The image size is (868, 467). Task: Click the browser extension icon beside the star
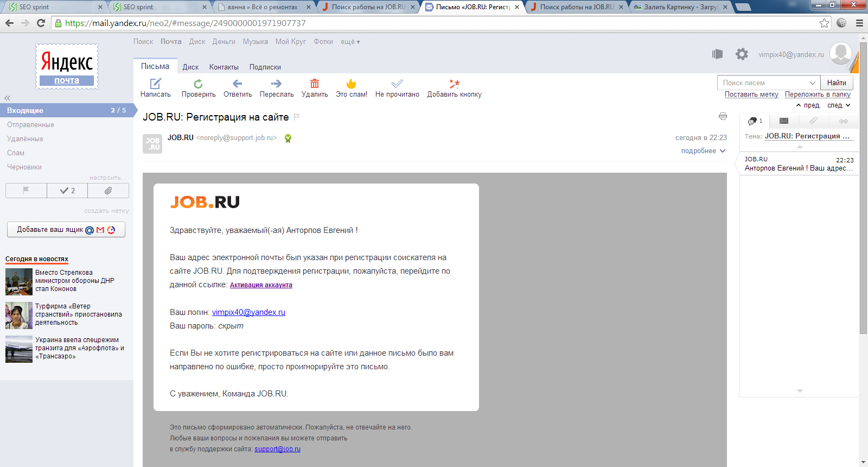click(x=841, y=23)
